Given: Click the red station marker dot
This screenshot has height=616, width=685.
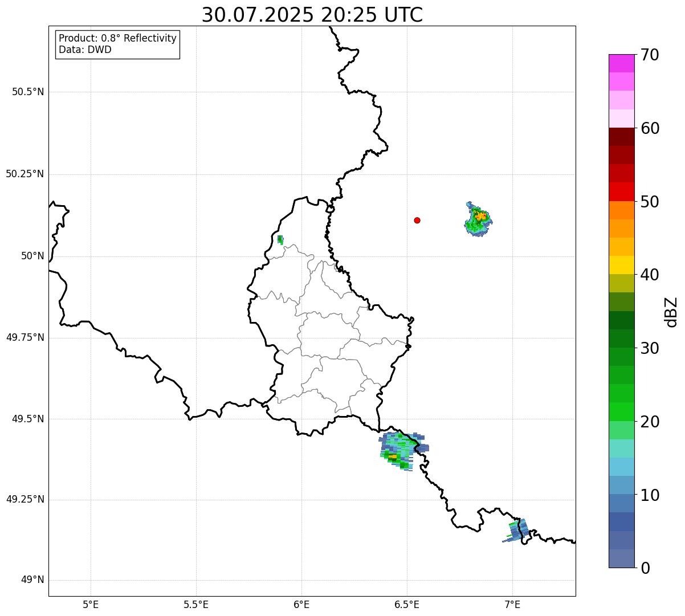Looking at the screenshot, I should point(417,220).
